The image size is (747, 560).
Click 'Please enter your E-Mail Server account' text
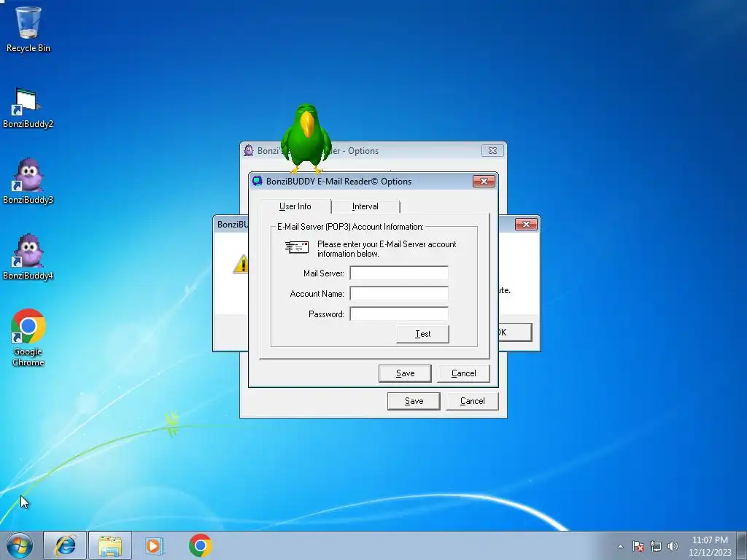point(387,244)
